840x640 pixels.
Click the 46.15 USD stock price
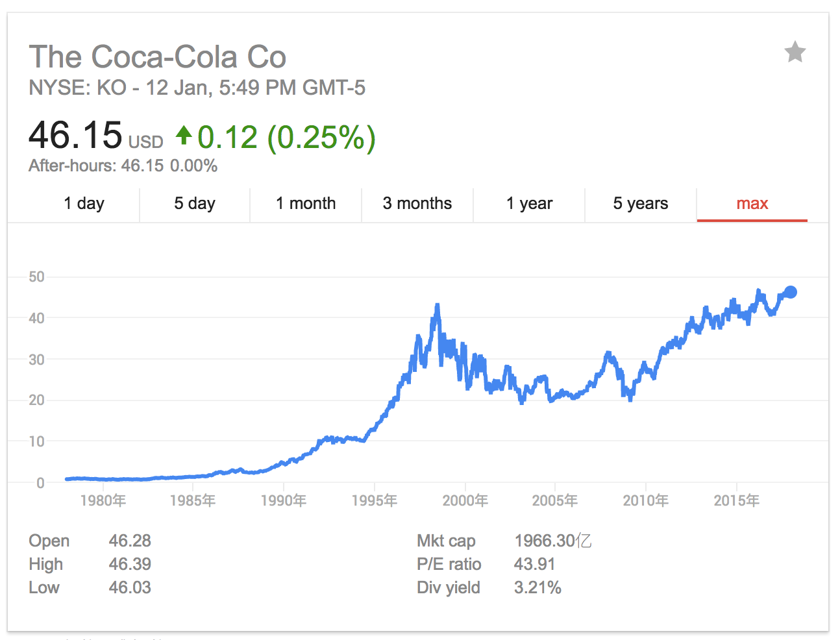76,135
